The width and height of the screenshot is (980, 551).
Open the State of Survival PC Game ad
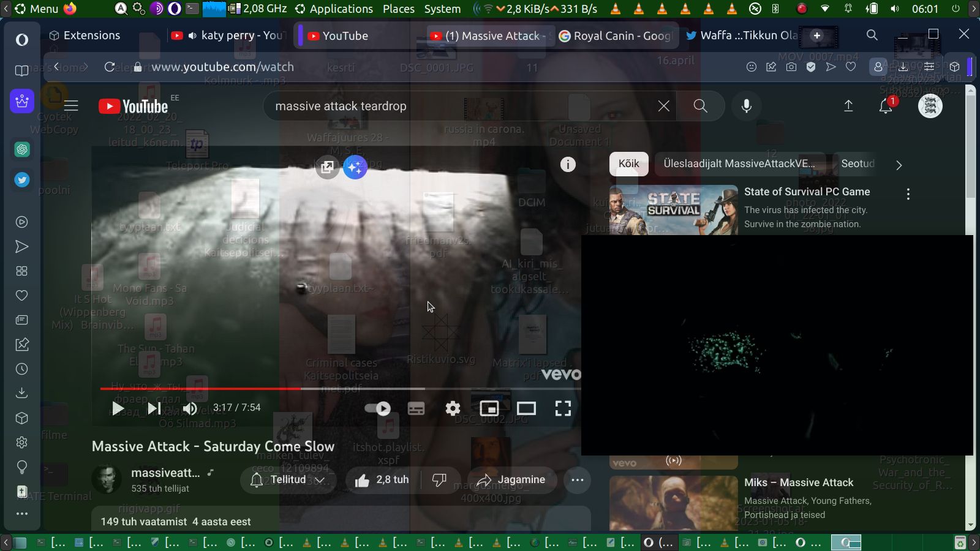[807, 192]
